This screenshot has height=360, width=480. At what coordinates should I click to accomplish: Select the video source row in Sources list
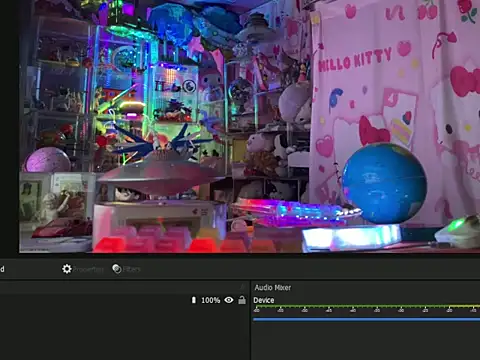pos(124,300)
